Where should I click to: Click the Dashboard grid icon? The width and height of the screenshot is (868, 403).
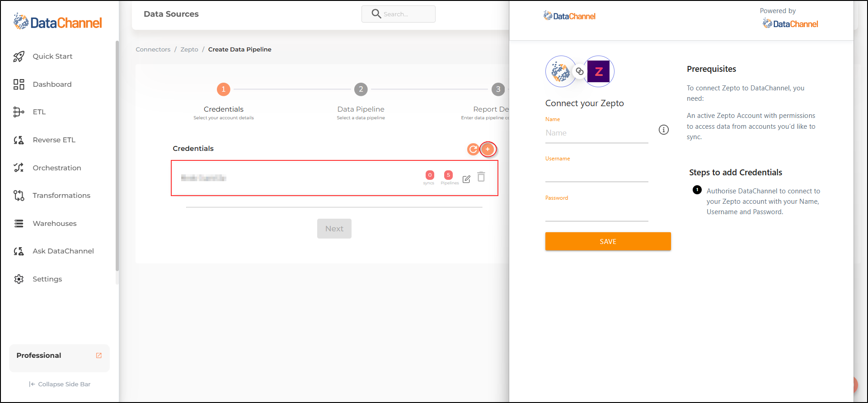pyautogui.click(x=19, y=84)
